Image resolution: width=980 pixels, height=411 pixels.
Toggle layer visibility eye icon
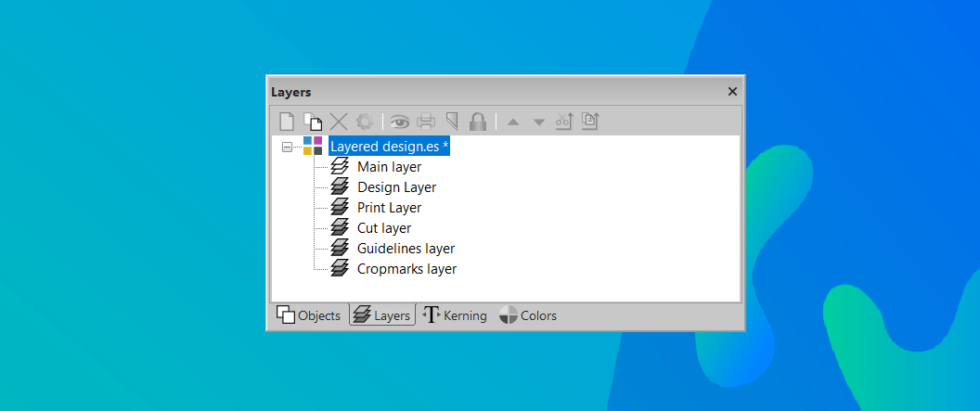point(399,122)
